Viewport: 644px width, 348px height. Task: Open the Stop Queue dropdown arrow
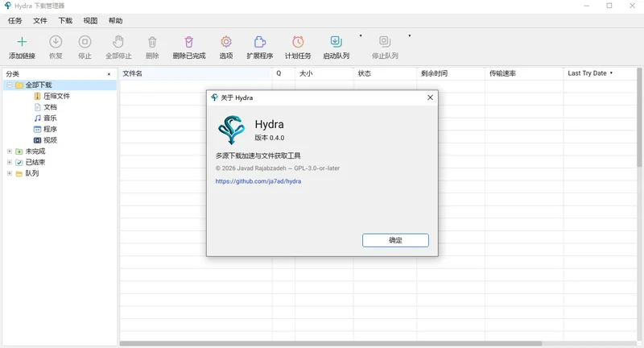click(x=410, y=35)
